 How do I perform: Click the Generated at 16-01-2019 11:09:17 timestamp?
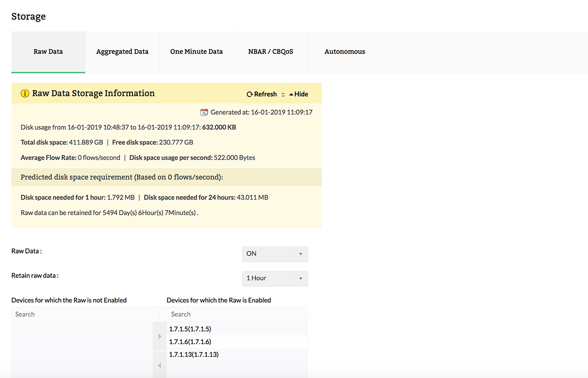pos(262,112)
